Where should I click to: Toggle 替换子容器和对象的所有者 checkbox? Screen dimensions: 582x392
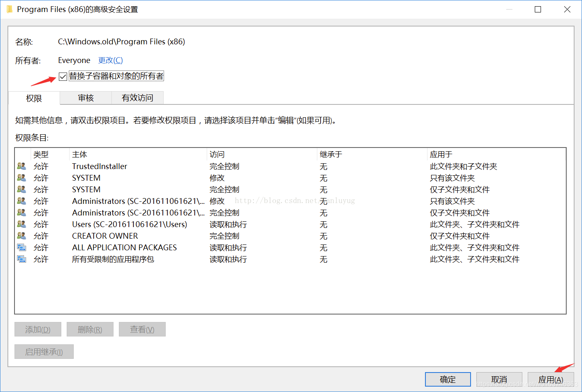point(63,77)
